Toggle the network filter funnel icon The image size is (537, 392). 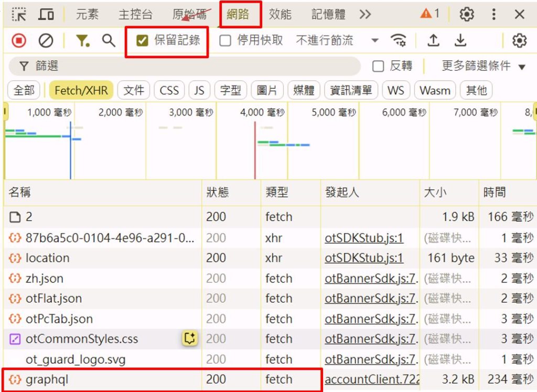[82, 40]
